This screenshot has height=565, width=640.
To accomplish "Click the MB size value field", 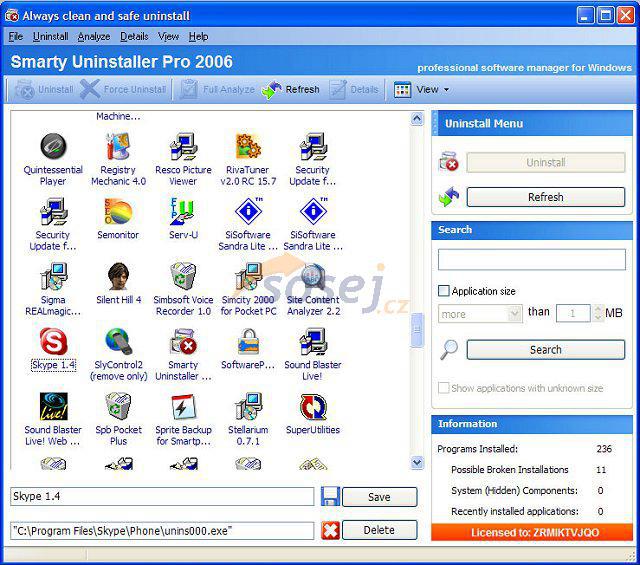I will 573,313.
